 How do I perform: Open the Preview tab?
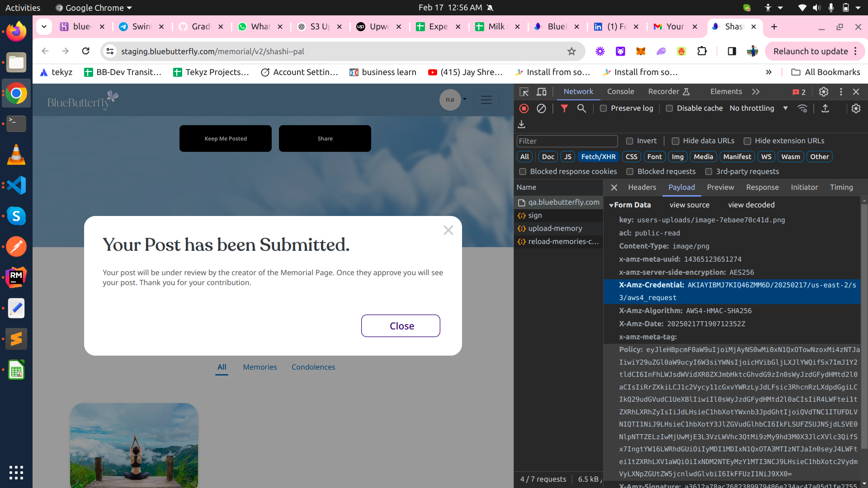coord(720,188)
